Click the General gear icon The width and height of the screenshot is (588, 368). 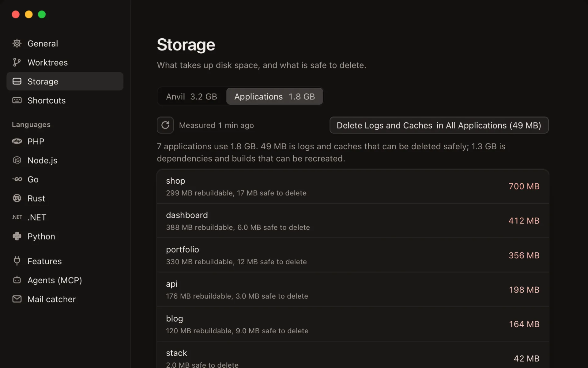pos(17,43)
